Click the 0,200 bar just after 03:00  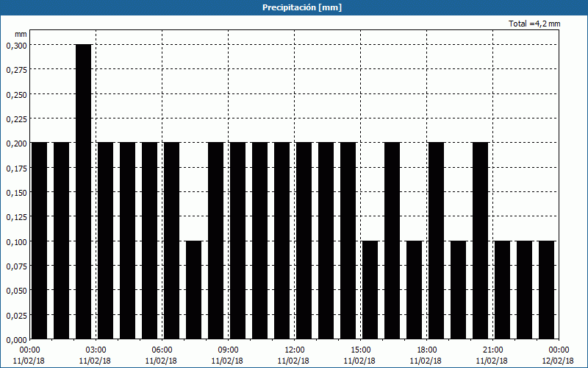tap(105, 241)
